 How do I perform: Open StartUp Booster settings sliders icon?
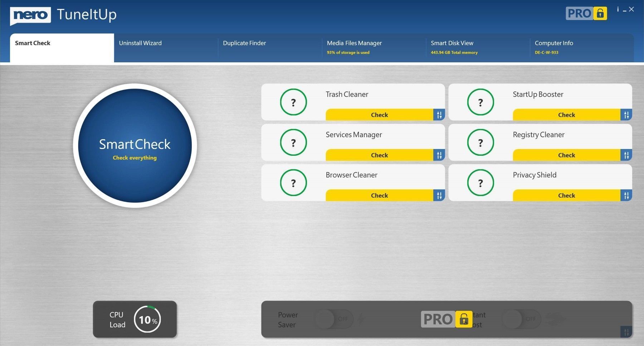coord(626,115)
